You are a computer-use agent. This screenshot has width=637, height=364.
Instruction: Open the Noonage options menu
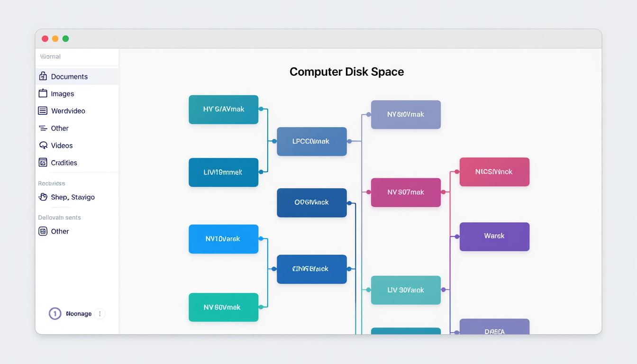click(x=100, y=313)
